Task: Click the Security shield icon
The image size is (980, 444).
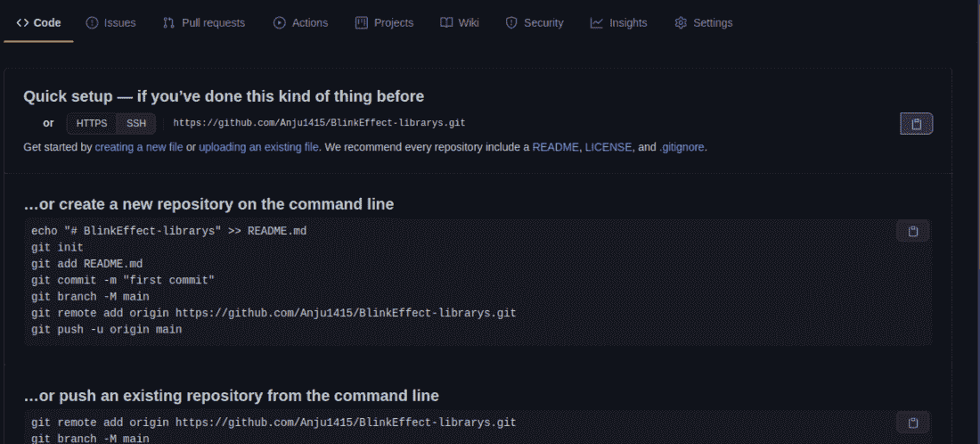Action: pyautogui.click(x=511, y=23)
